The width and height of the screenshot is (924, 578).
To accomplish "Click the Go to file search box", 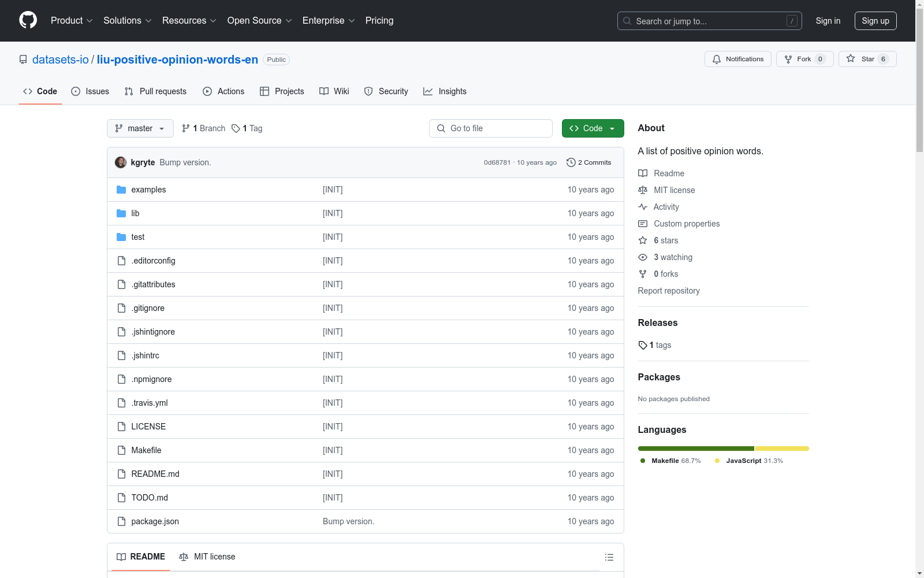I will click(x=491, y=128).
